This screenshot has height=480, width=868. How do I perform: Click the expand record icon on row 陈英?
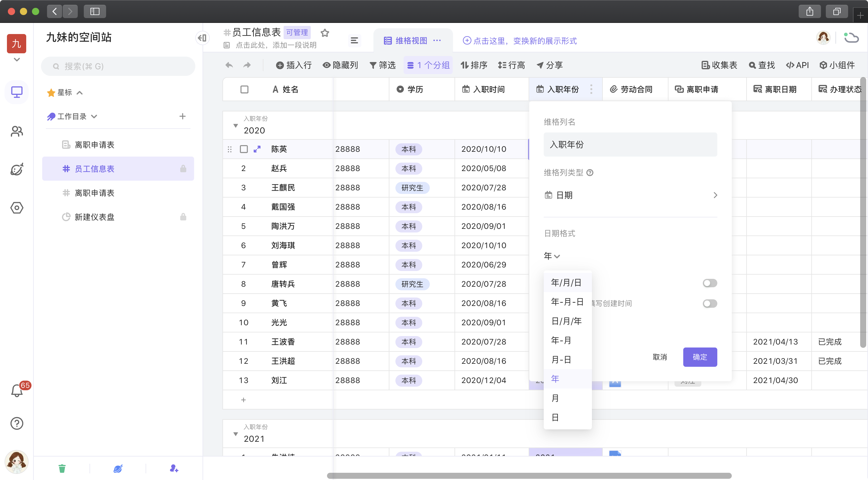coord(257,149)
